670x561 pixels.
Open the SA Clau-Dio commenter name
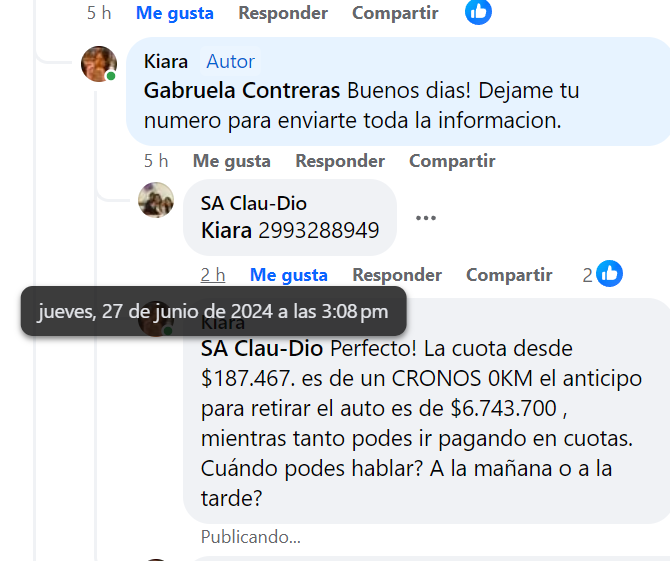254,203
